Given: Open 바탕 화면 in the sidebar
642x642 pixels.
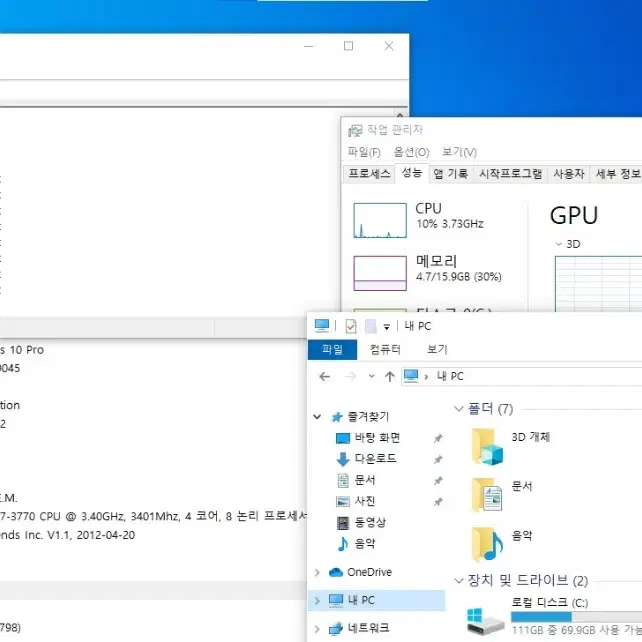Looking at the screenshot, I should (377, 438).
